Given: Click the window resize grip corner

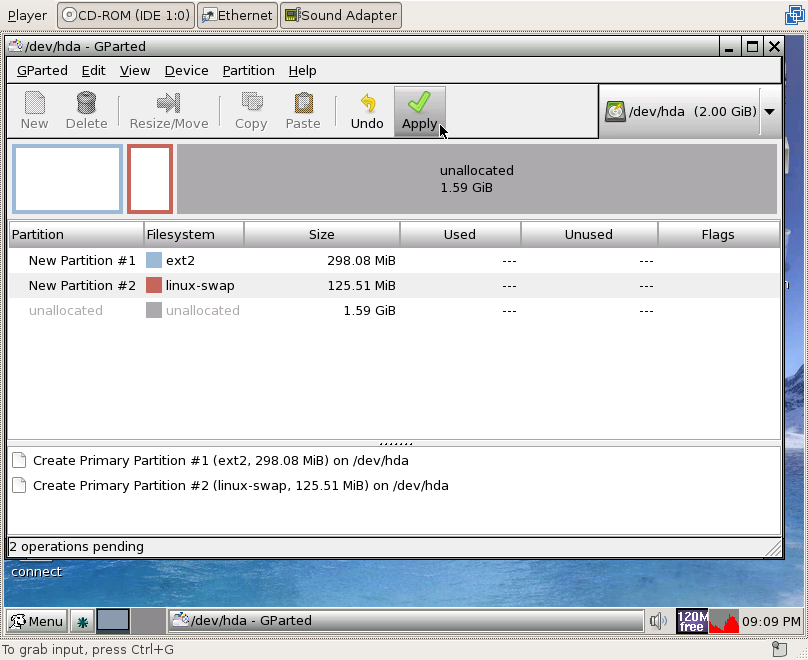Looking at the screenshot, I should [773, 548].
